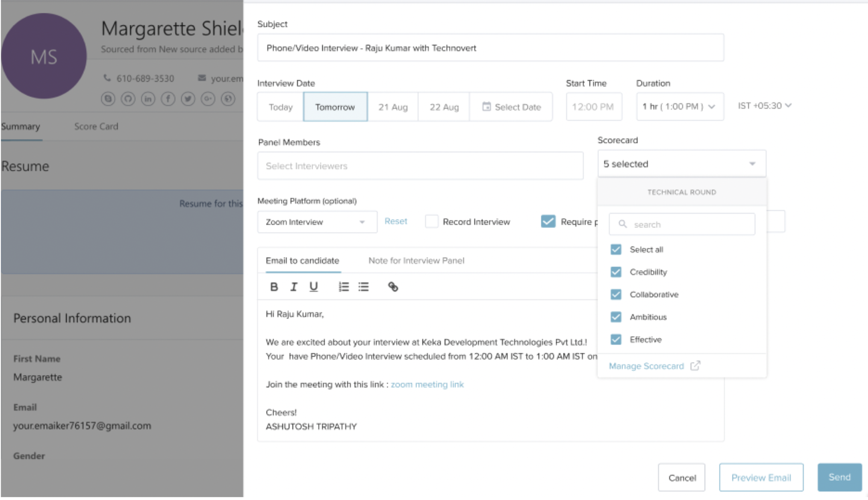Viewport: 868px width, 500px height.
Task: Click the insert link icon
Action: (x=393, y=287)
